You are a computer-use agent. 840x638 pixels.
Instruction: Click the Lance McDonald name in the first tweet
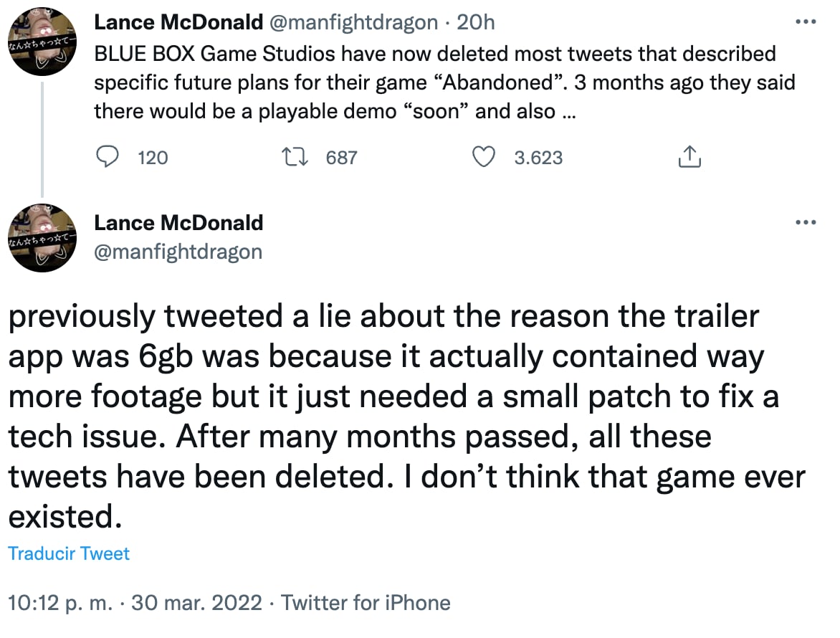click(x=178, y=22)
